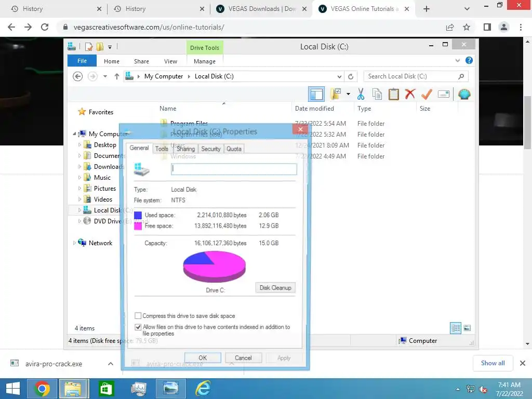532x399 pixels.
Task: Switch to the Tools tab in Properties
Action: tap(162, 149)
